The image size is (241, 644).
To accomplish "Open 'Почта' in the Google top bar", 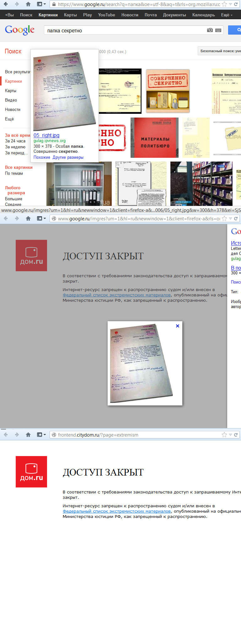I will tap(151, 15).
